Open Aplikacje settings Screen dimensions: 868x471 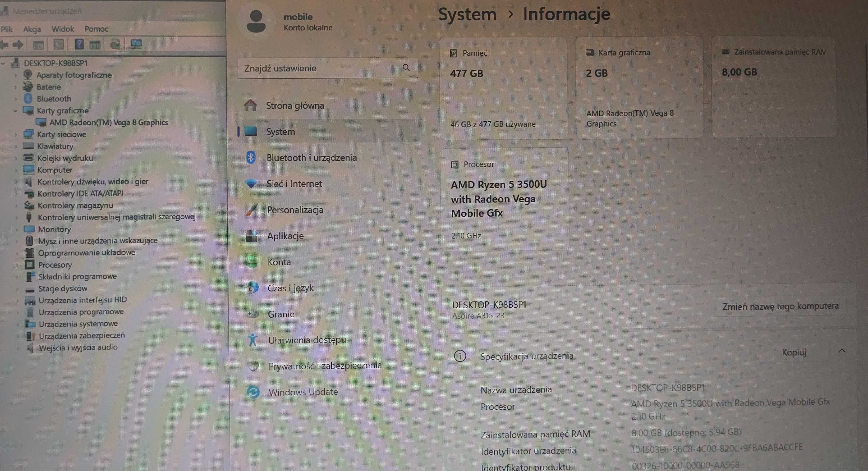tap(329, 236)
